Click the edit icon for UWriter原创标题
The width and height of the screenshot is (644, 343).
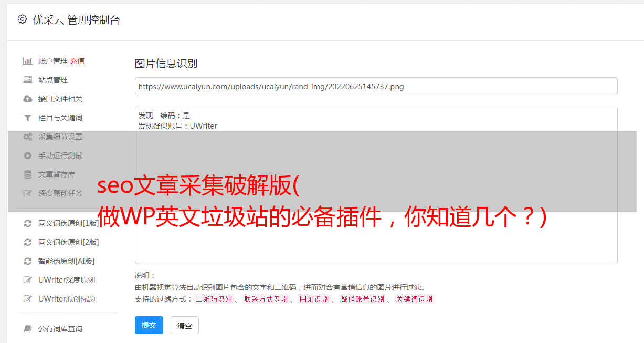coord(28,299)
